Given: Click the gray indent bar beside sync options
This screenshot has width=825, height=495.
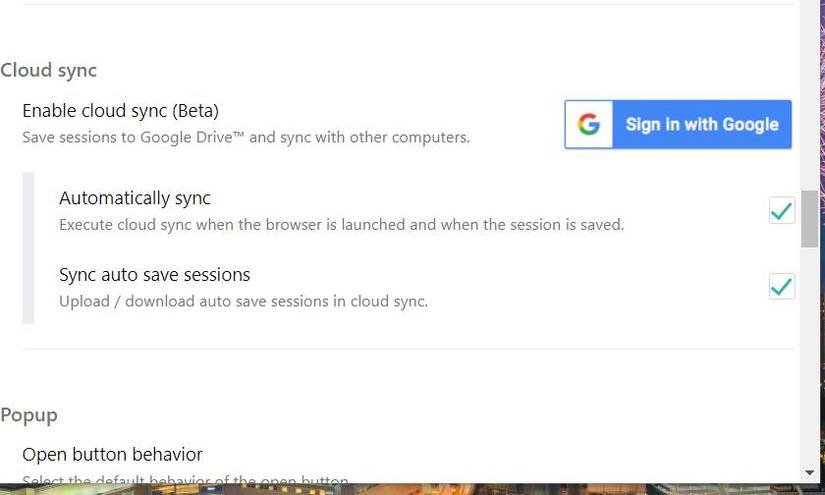Looking at the screenshot, I should [28, 248].
